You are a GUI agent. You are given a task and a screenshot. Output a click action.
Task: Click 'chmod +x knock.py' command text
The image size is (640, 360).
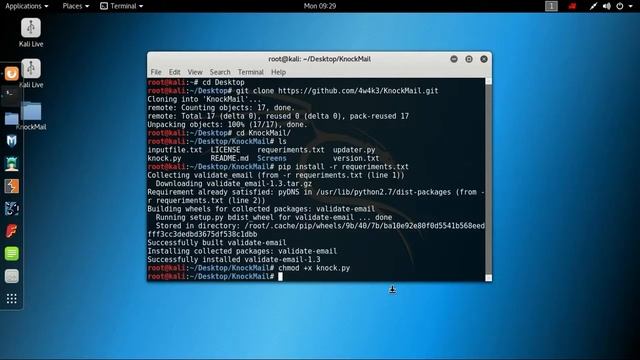tap(314, 268)
